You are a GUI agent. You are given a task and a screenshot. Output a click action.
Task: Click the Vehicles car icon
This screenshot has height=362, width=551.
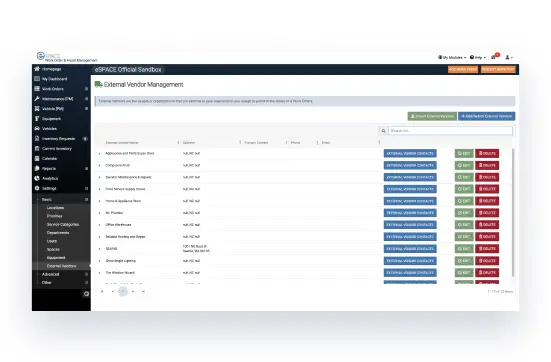(x=37, y=128)
